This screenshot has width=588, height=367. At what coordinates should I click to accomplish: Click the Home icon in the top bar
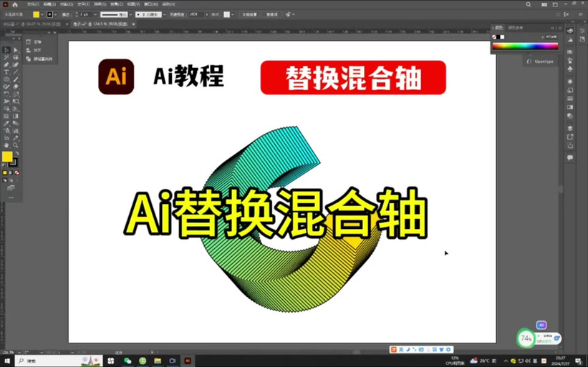point(15,4)
